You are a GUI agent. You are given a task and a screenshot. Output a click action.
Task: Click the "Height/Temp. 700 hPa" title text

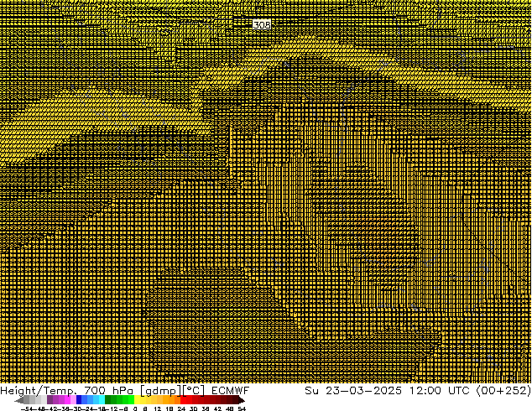click(x=67, y=390)
